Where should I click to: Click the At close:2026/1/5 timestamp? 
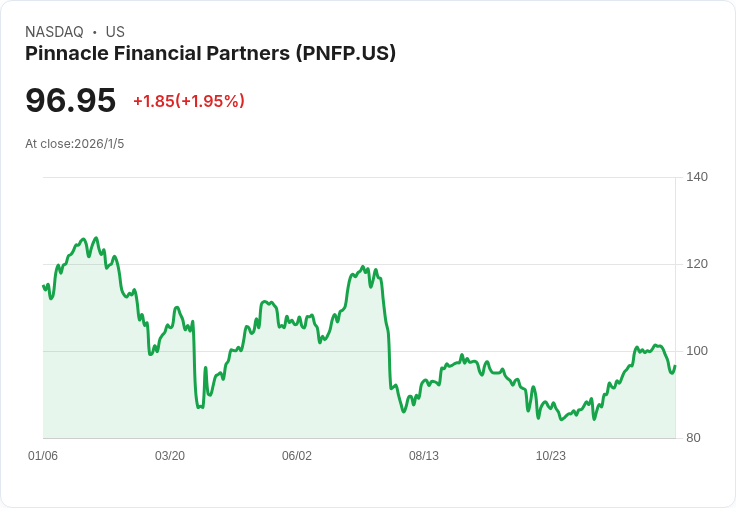(x=74, y=143)
